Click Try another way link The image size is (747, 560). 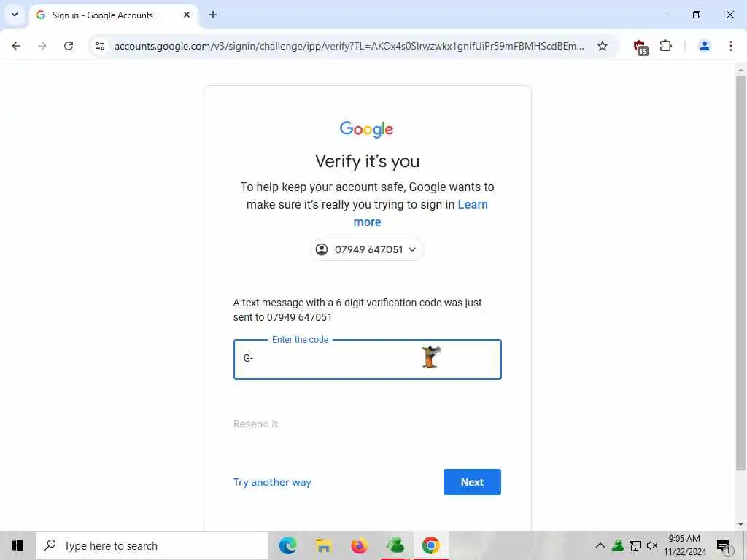click(x=273, y=482)
